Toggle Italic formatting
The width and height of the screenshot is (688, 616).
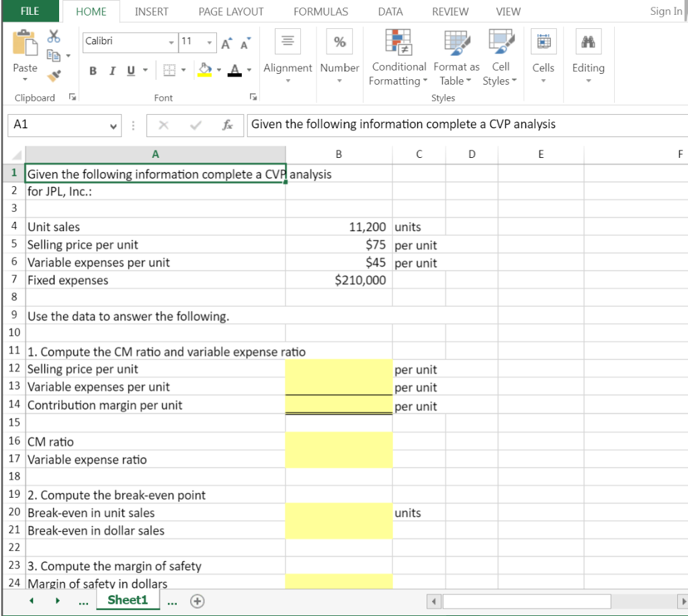click(112, 71)
